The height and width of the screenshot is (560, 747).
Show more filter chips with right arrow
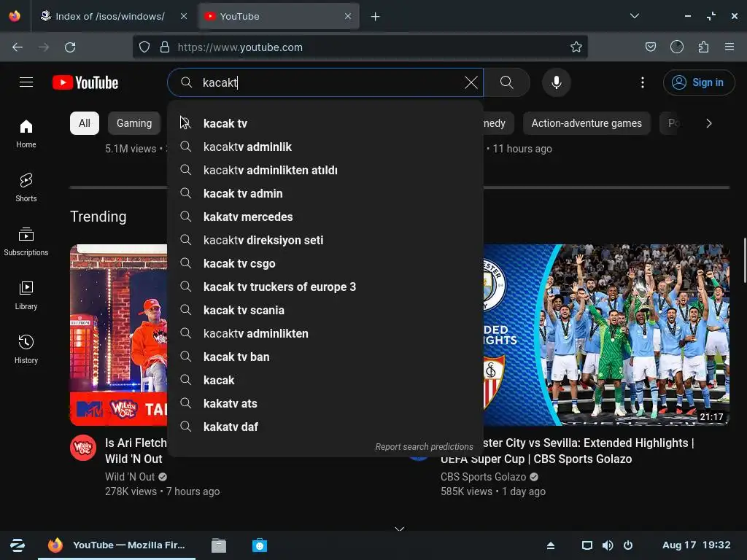pyautogui.click(x=709, y=123)
